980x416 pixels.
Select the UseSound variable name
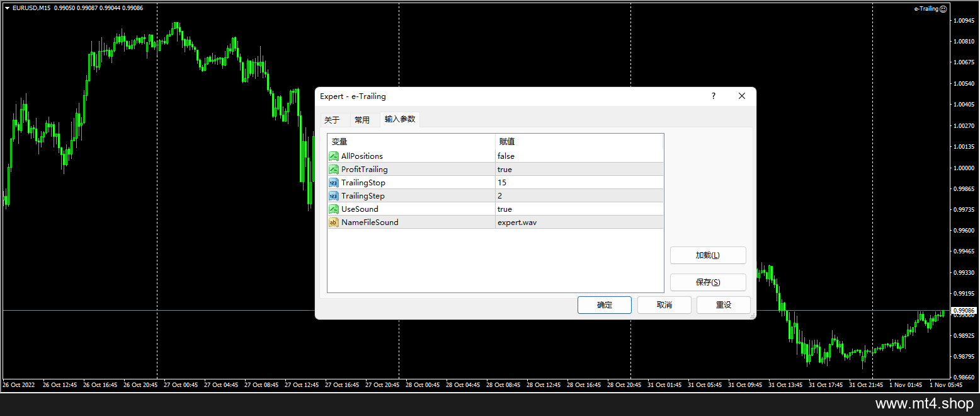click(x=360, y=209)
